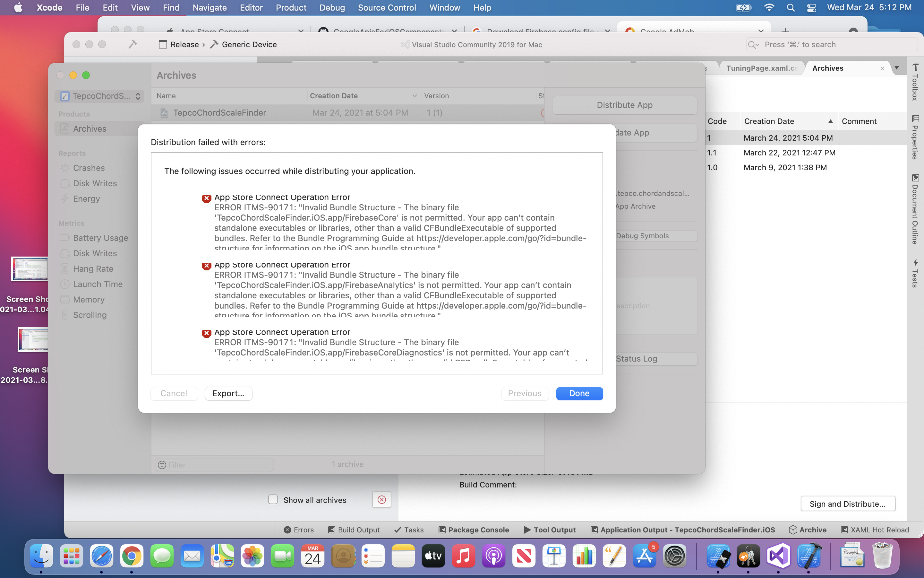The image size is (924, 578).
Task: Click the Visual Studio build hammer icon
Action: 133,44
